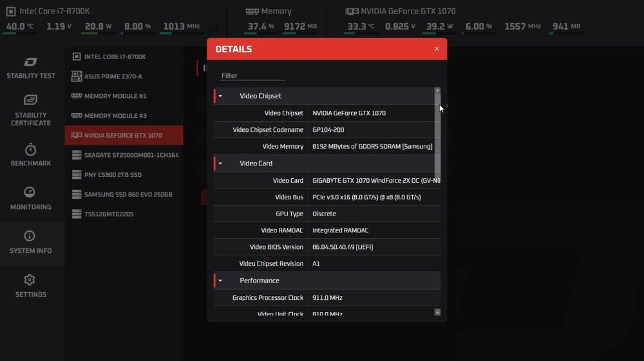Open the Benchmark stopwatch icon
Screen dimensions: 644x361
click(30, 150)
